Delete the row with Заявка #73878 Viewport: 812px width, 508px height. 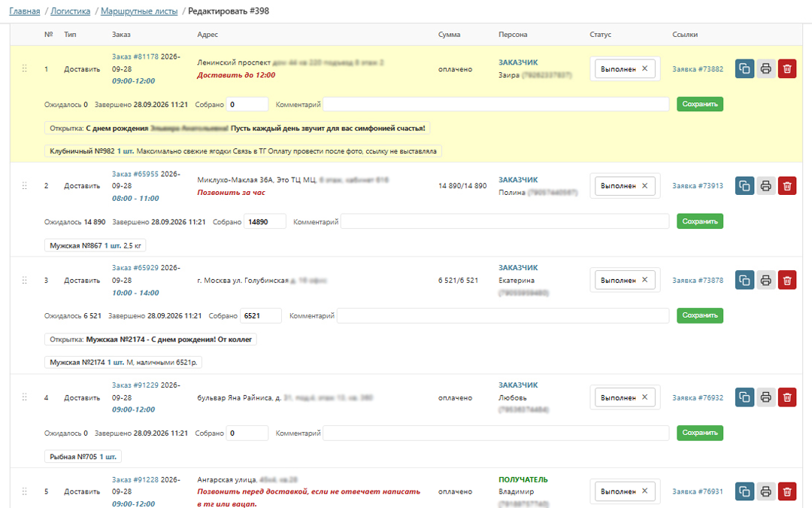click(x=787, y=281)
